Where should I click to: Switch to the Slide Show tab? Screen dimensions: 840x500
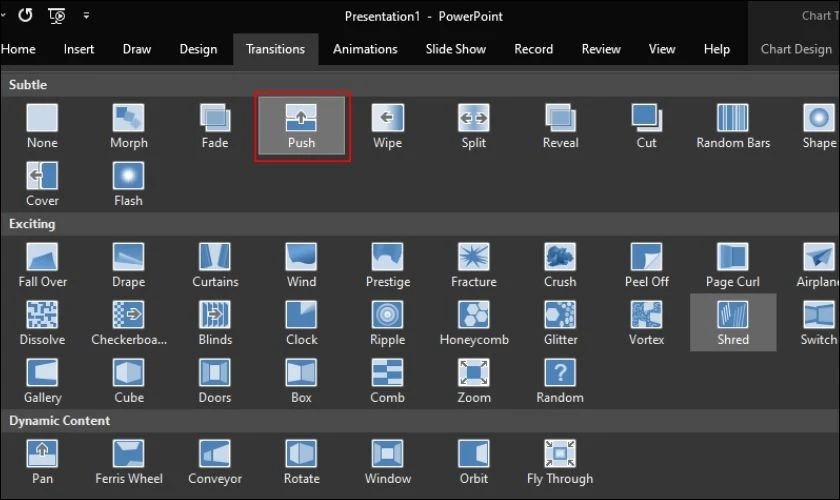point(456,49)
